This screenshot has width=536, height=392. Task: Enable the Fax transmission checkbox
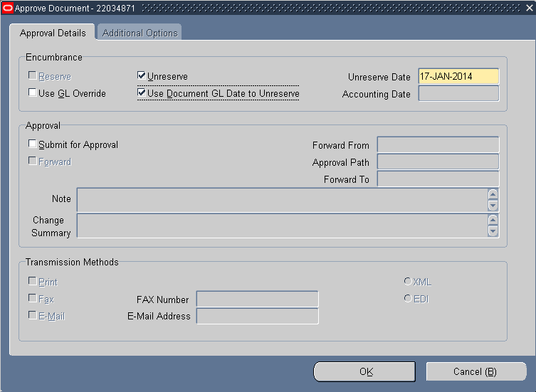click(33, 298)
